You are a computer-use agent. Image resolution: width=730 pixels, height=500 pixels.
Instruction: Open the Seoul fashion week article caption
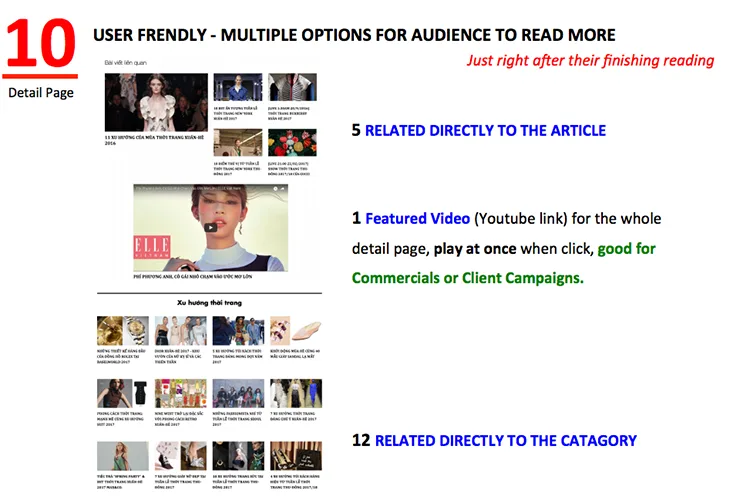(237, 419)
